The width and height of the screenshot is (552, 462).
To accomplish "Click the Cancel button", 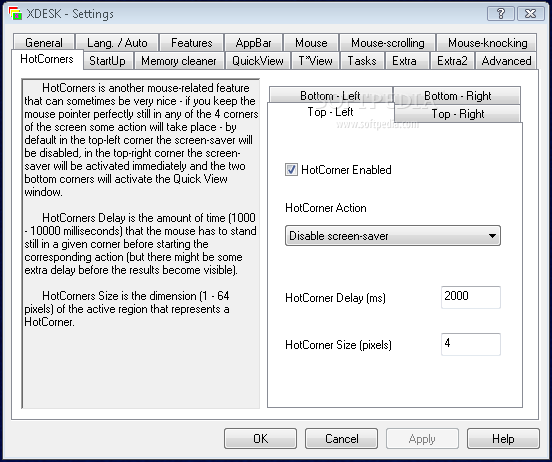I will [x=341, y=439].
